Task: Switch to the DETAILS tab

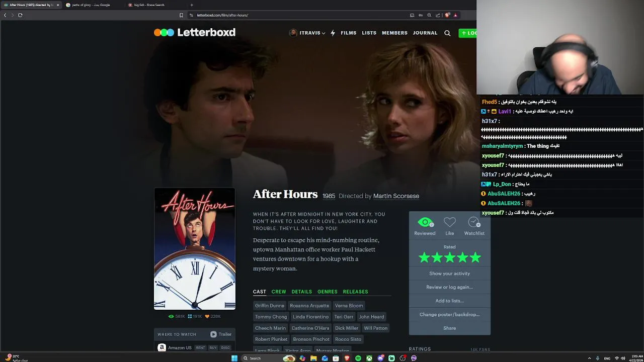Action: click(302, 292)
